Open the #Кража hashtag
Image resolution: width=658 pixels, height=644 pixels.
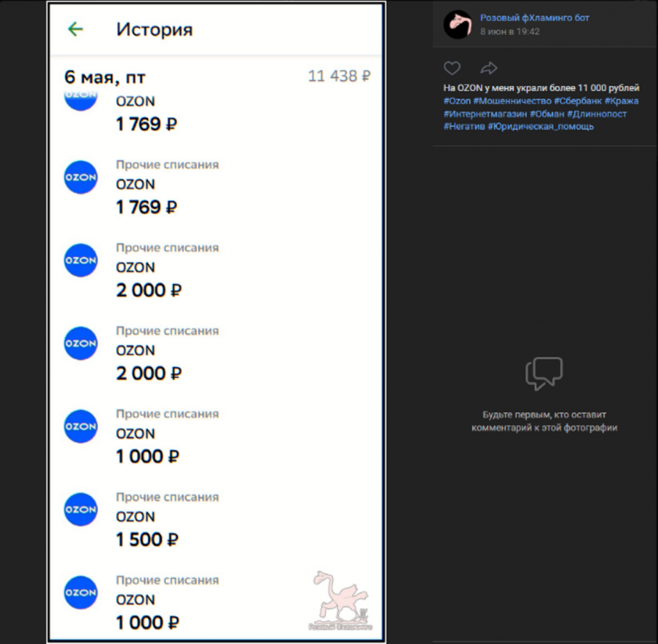622,101
